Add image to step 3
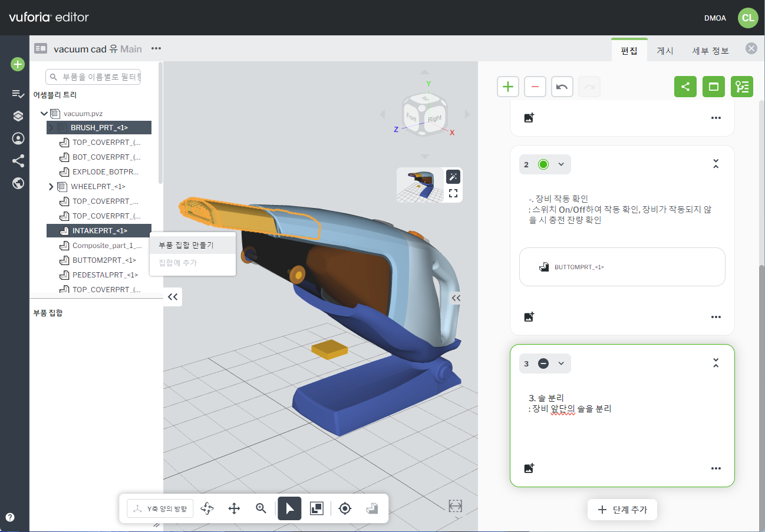The height and width of the screenshot is (532, 765). coord(529,468)
